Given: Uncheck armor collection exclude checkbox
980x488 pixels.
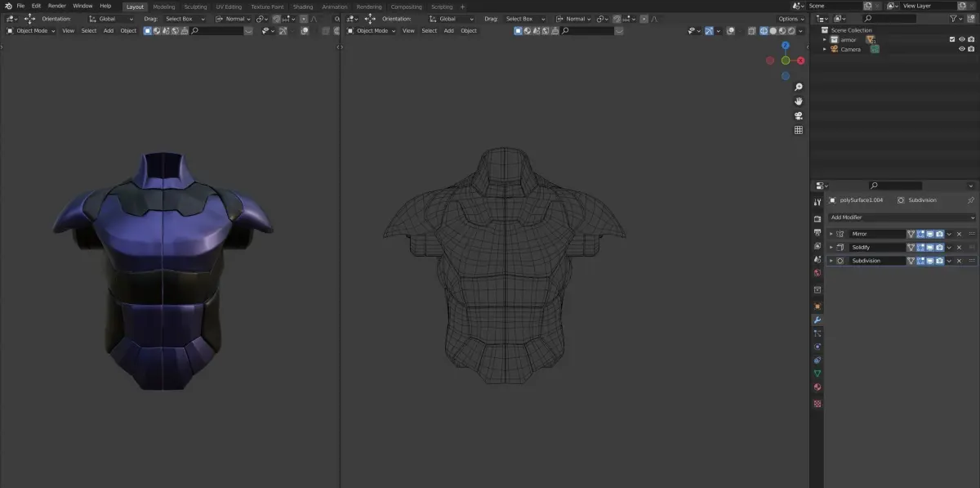Looking at the screenshot, I should pos(952,39).
